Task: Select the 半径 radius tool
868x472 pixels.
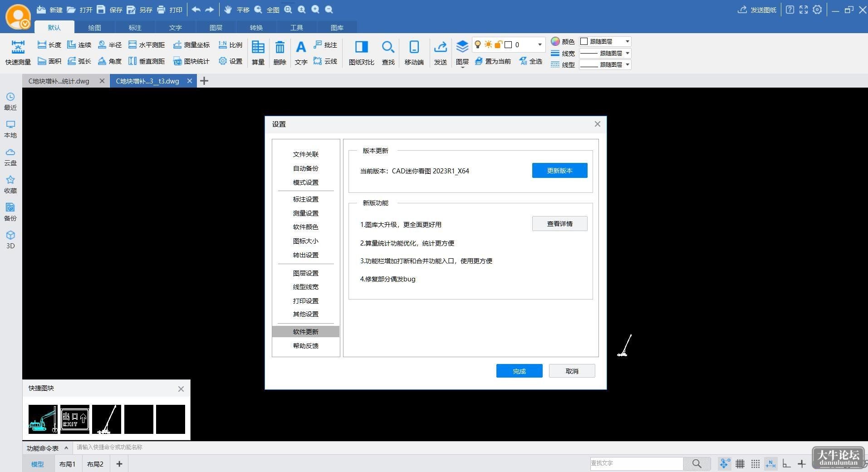Action: click(x=110, y=45)
